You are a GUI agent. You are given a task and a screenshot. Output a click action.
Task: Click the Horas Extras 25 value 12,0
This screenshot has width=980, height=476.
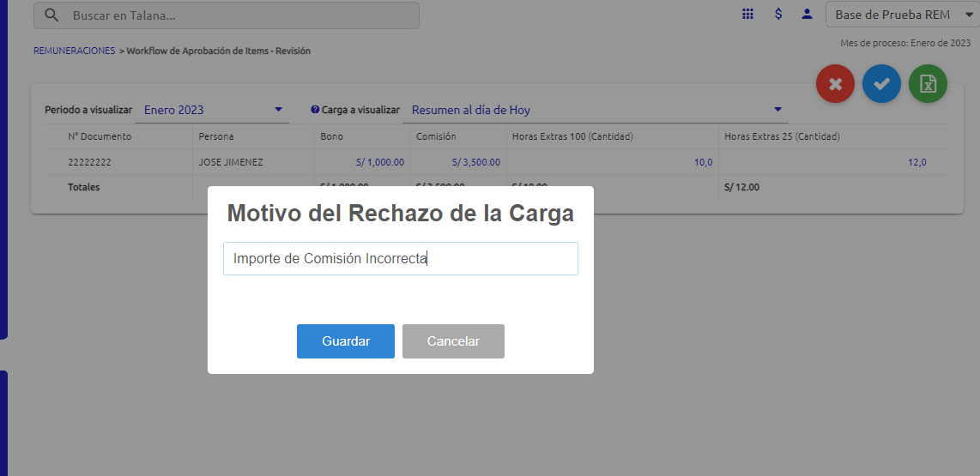click(x=916, y=162)
